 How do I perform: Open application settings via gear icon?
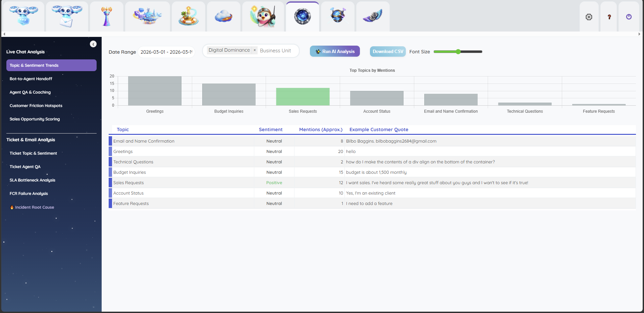(x=589, y=17)
